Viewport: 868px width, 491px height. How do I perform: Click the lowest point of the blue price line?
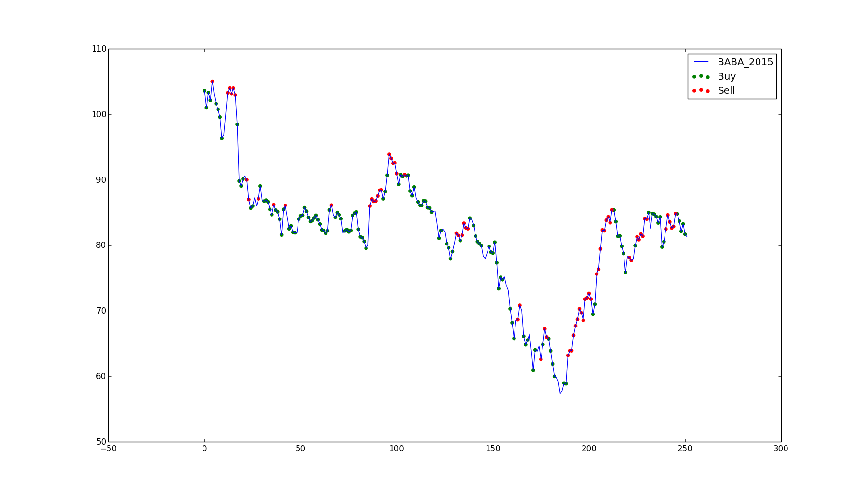coord(560,393)
